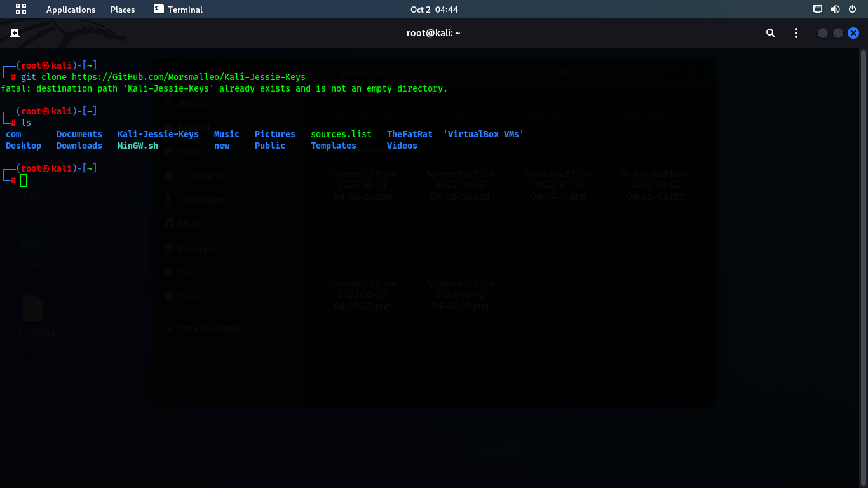The image size is (868, 488).
Task: Click the Command file icon on the desktop
Action: click(x=33, y=309)
